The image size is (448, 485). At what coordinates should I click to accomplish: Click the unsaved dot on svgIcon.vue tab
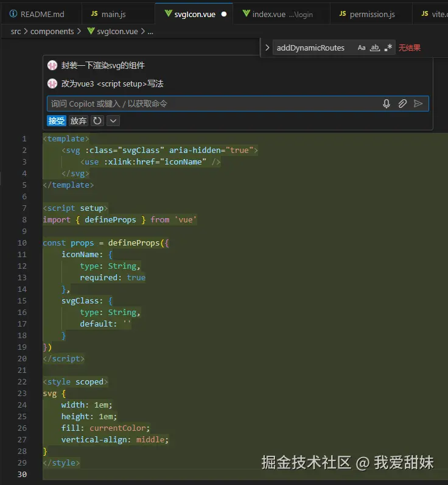point(224,13)
